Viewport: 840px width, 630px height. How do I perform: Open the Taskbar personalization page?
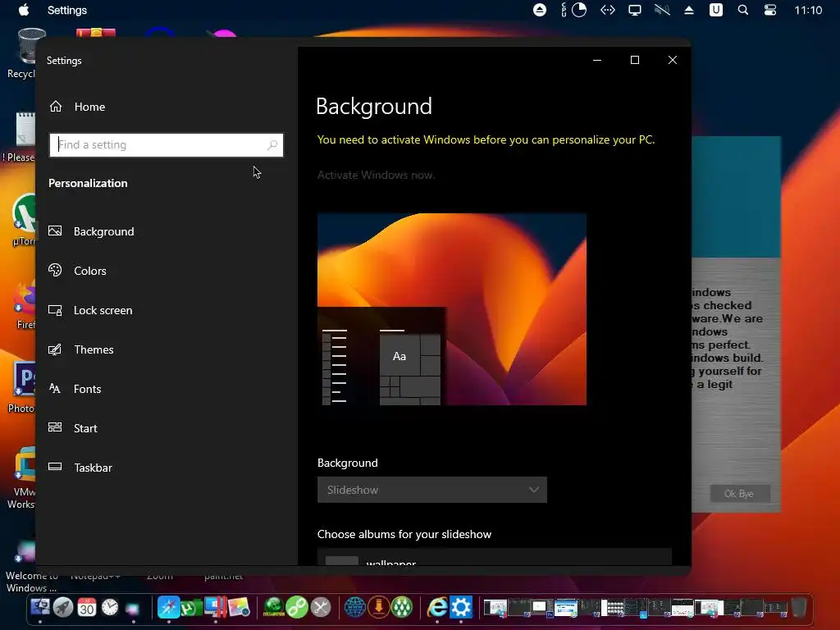click(x=94, y=468)
